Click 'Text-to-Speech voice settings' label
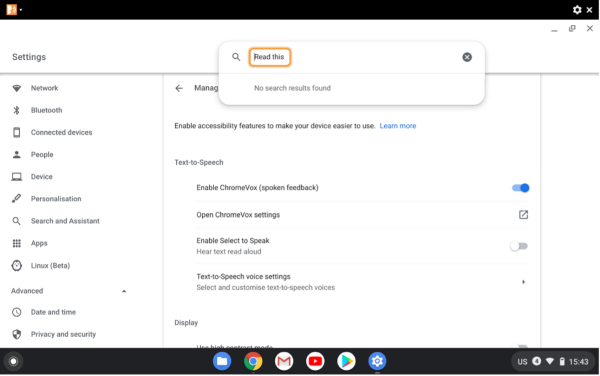Screen dimensions: 600x376 (x=243, y=277)
